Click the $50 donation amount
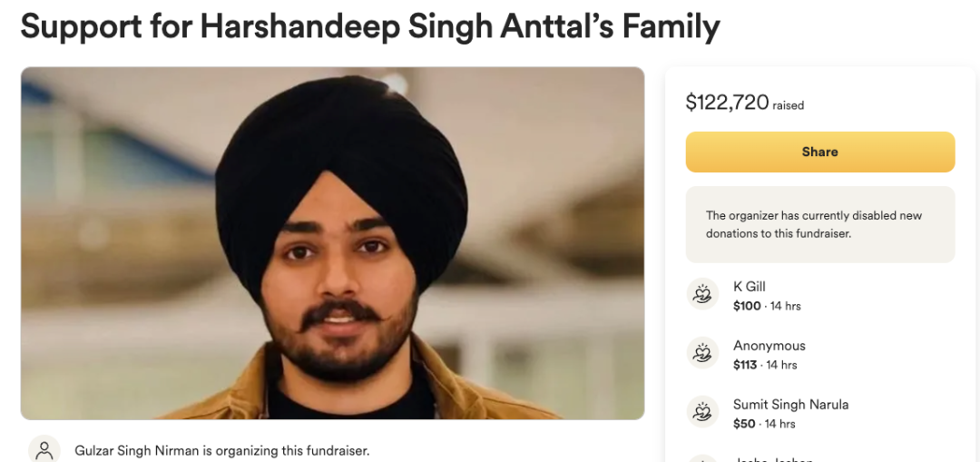980x462 pixels. (743, 424)
